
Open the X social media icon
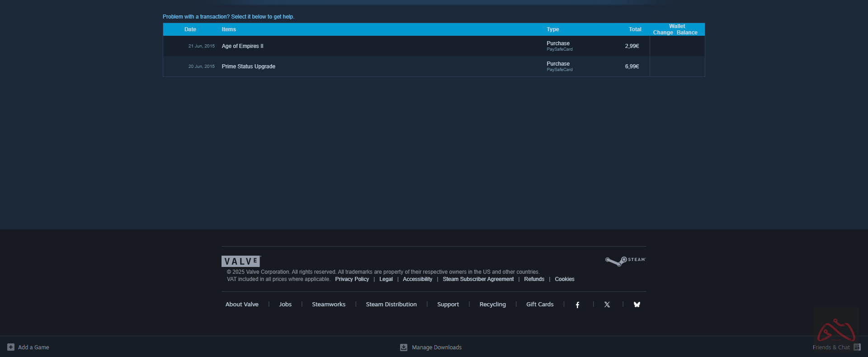click(607, 305)
